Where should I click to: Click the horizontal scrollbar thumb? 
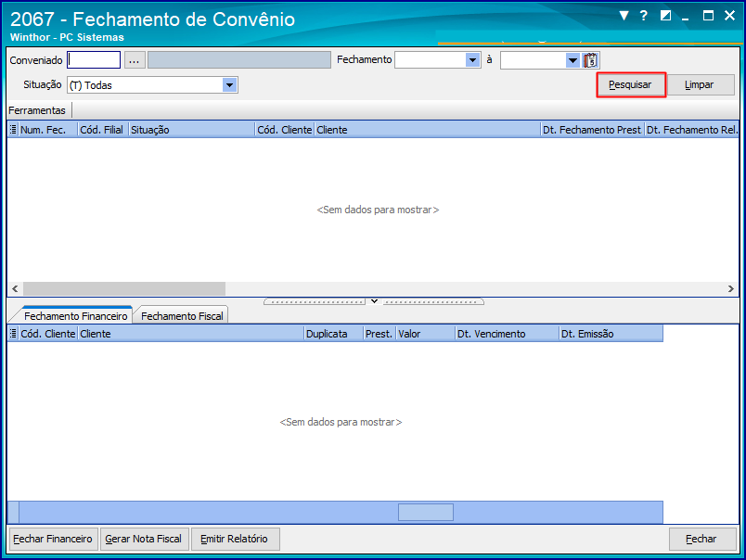(124, 288)
